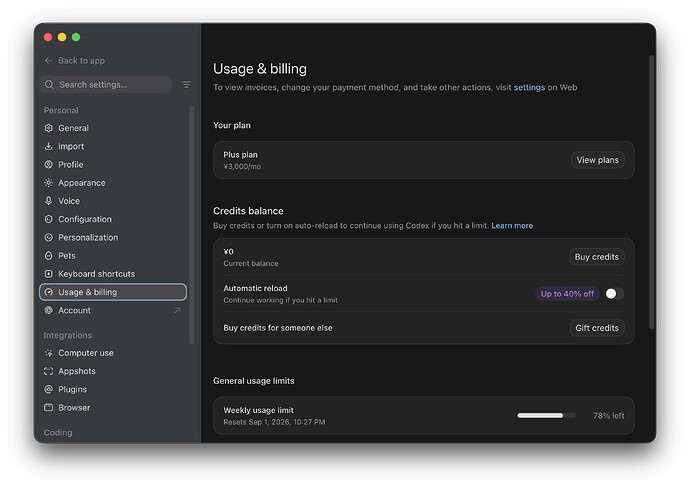Viewport: 690px width, 487px height.
Task: Click the Integrations section heading
Action: point(67,335)
